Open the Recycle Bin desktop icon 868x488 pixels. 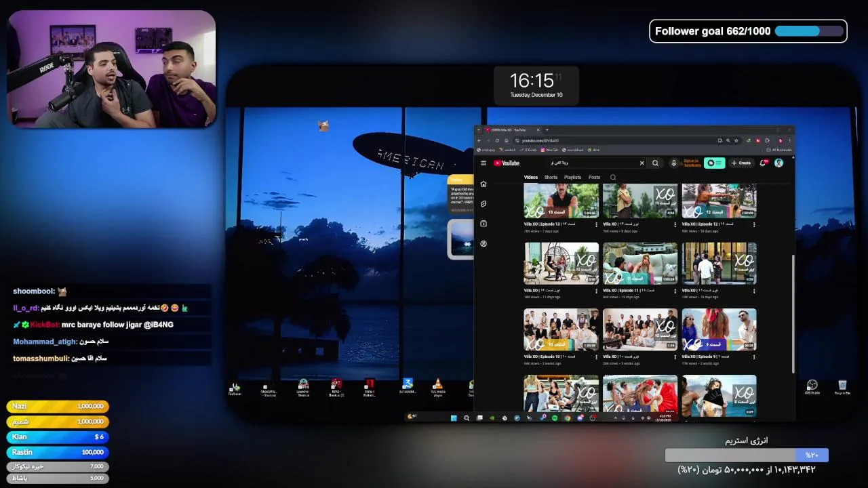[x=842, y=387]
